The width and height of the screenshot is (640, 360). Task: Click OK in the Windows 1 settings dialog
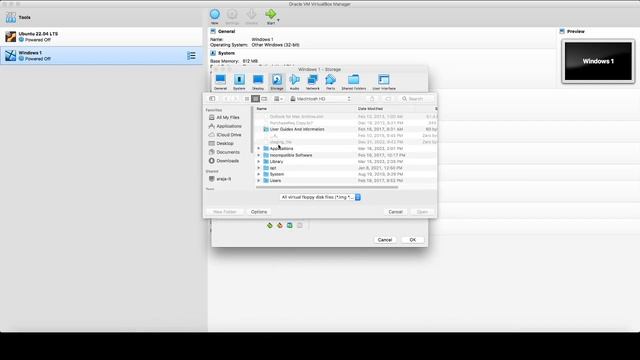point(413,240)
